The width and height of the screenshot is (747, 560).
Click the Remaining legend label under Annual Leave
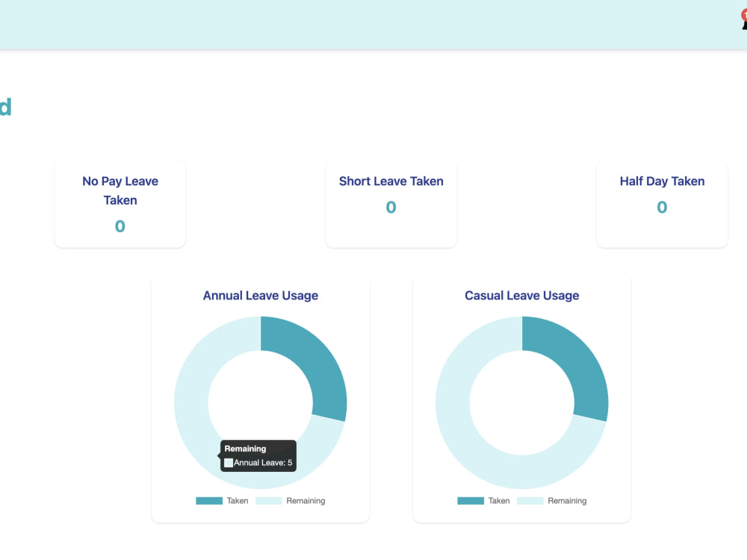[306, 500]
